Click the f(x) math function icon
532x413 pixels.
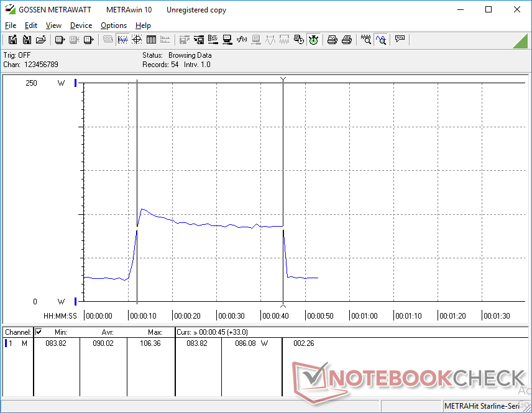[242, 40]
